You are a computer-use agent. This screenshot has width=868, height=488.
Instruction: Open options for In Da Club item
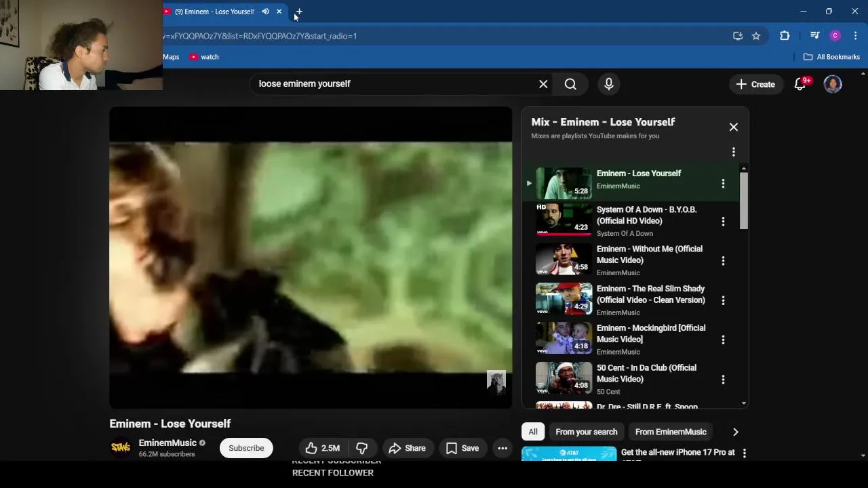coord(723,380)
